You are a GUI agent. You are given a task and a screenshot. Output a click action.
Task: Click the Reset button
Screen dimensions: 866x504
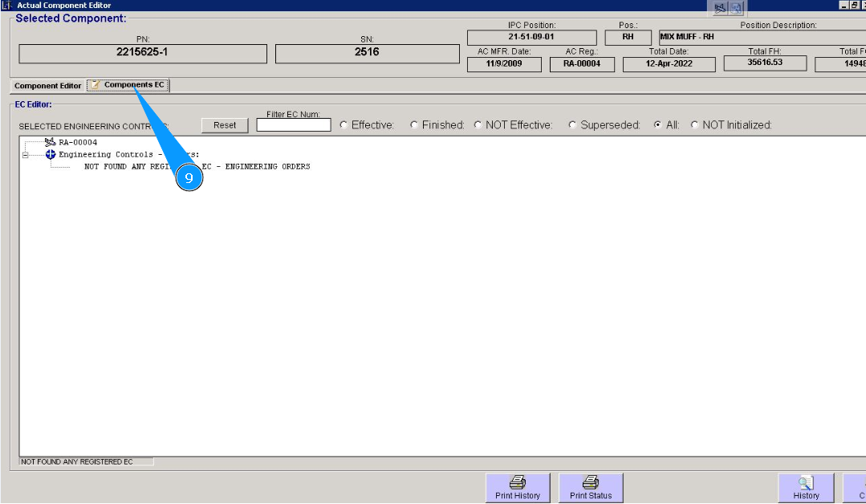click(x=225, y=125)
